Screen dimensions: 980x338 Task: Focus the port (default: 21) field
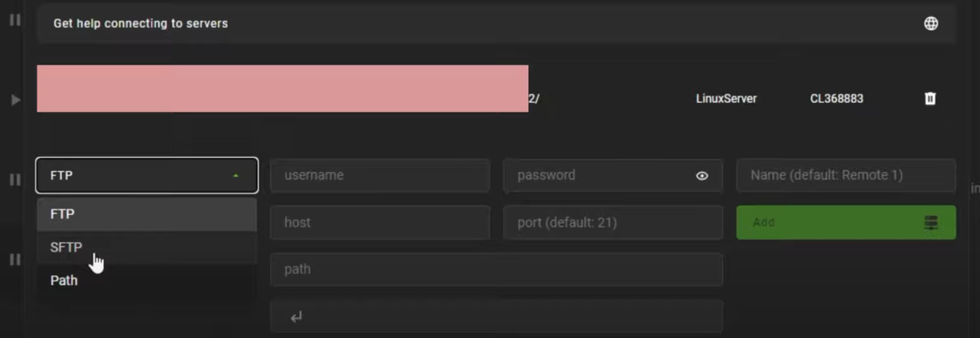point(613,223)
